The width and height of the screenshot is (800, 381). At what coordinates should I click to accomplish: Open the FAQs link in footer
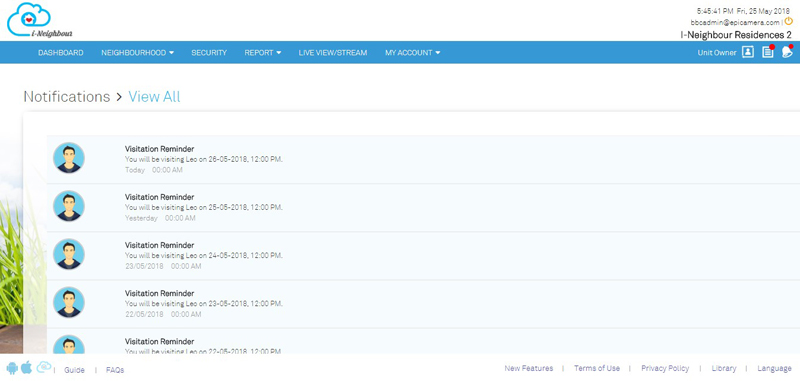point(115,370)
